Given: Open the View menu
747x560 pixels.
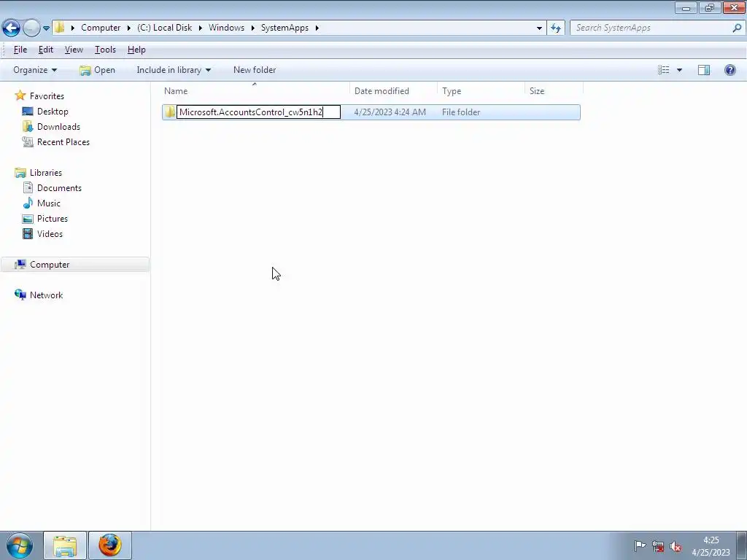Looking at the screenshot, I should 74,50.
